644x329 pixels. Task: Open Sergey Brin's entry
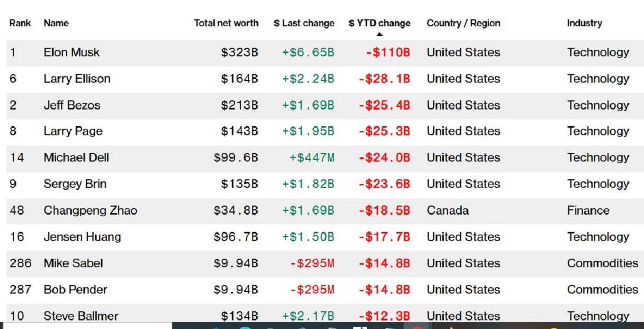click(x=75, y=184)
